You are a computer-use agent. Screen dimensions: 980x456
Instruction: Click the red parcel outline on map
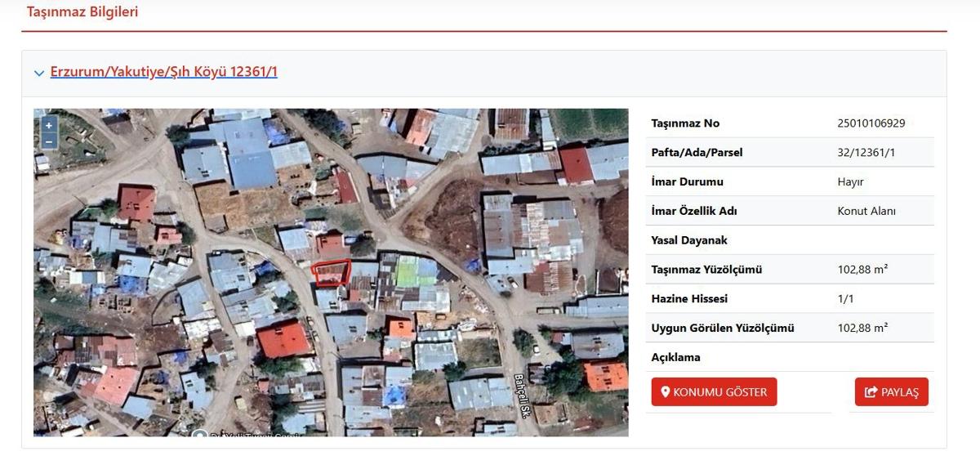point(332,272)
